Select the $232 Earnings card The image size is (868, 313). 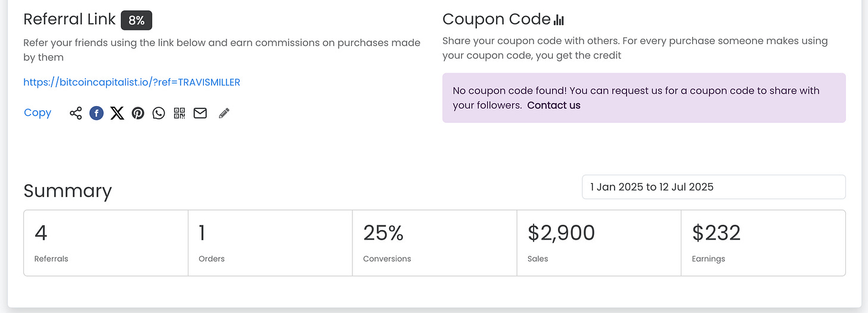(763, 243)
